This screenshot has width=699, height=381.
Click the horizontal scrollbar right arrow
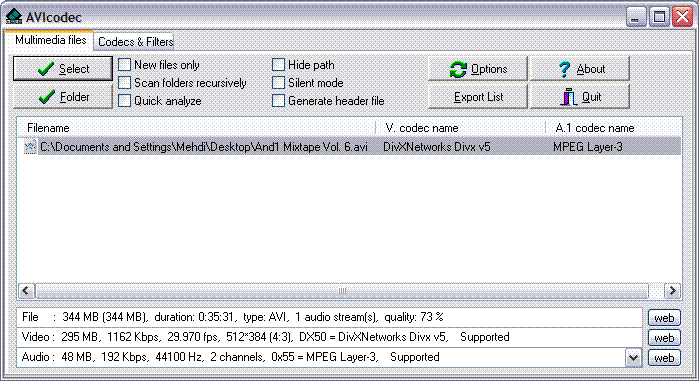(672, 291)
